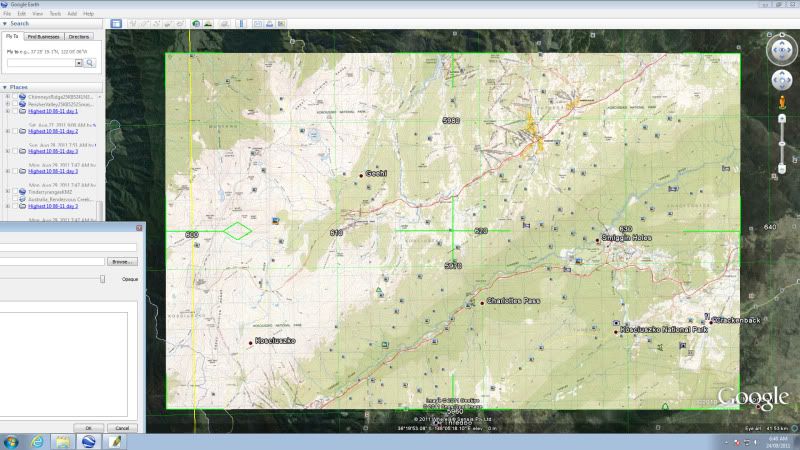Click View in Google Maps toolbar icon
The image size is (800, 450).
pos(281,23)
